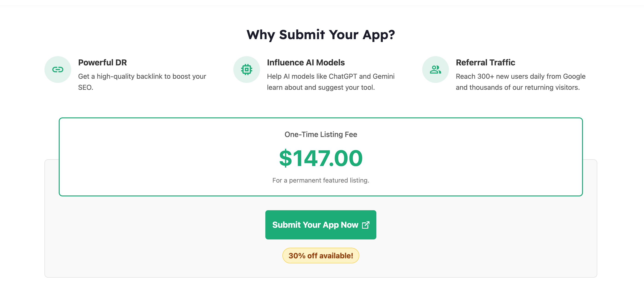Select the Referral Traffic heading

(485, 62)
